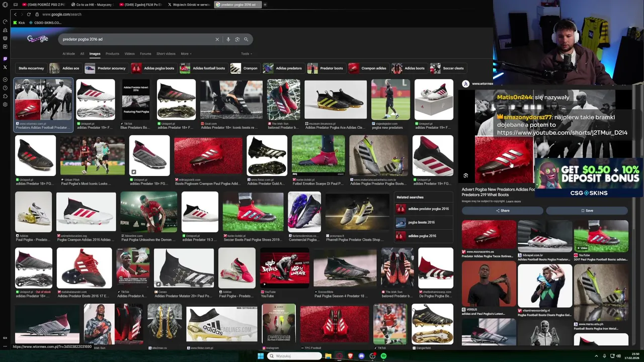
Task: Switch to All results tab
Action: coord(82,54)
